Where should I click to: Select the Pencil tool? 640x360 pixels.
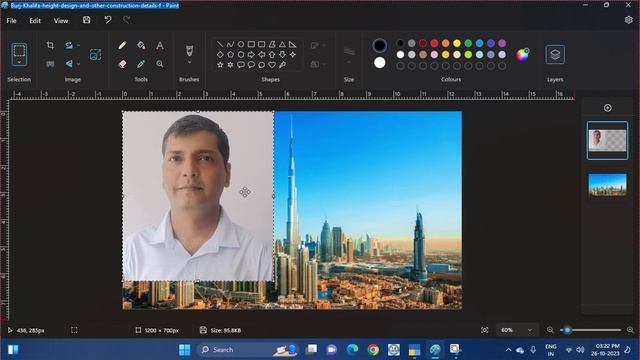122,45
